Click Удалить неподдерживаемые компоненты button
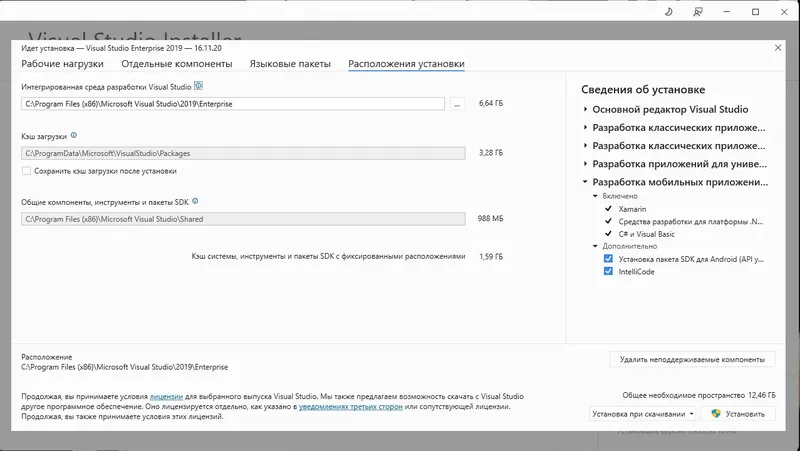The width and height of the screenshot is (800, 451). coord(692,359)
